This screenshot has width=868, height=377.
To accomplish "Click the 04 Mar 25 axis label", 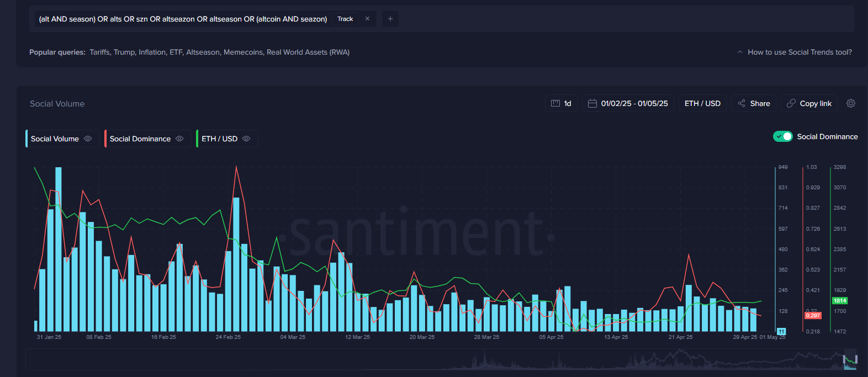I will [x=293, y=337].
